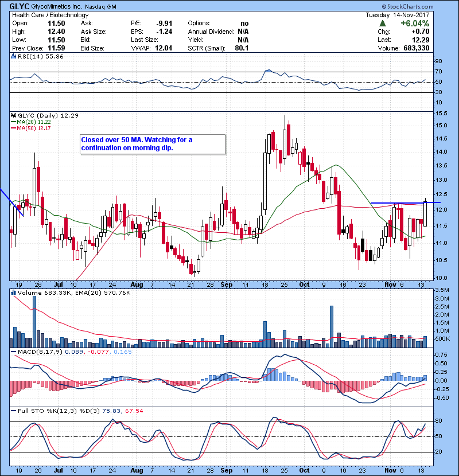Viewport: 459px width, 476px height.
Task: Click the VWAP value 12.04
Action: (x=164, y=48)
